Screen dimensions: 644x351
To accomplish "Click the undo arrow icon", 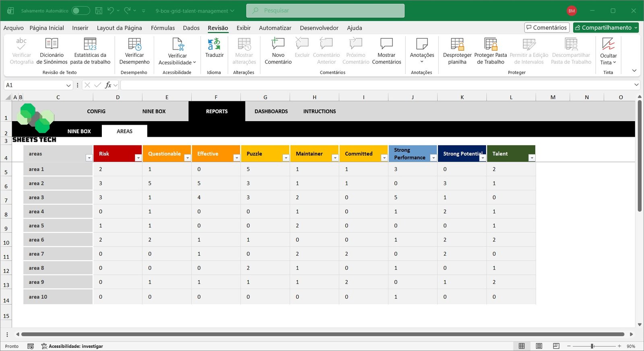I will point(111,11).
